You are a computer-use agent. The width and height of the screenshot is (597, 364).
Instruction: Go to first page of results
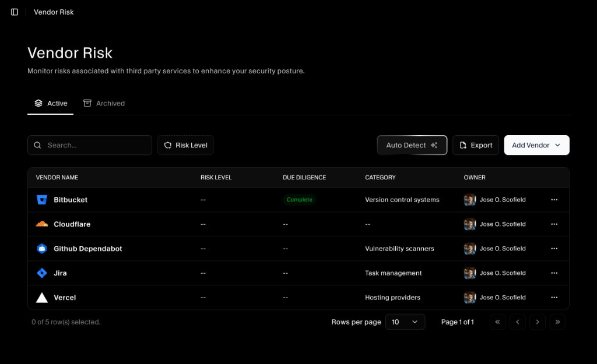click(497, 322)
